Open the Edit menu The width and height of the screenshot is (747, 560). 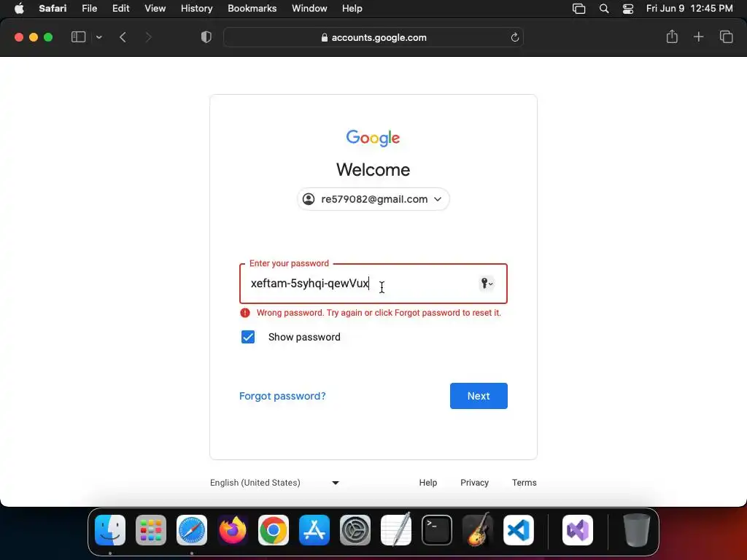(120, 8)
